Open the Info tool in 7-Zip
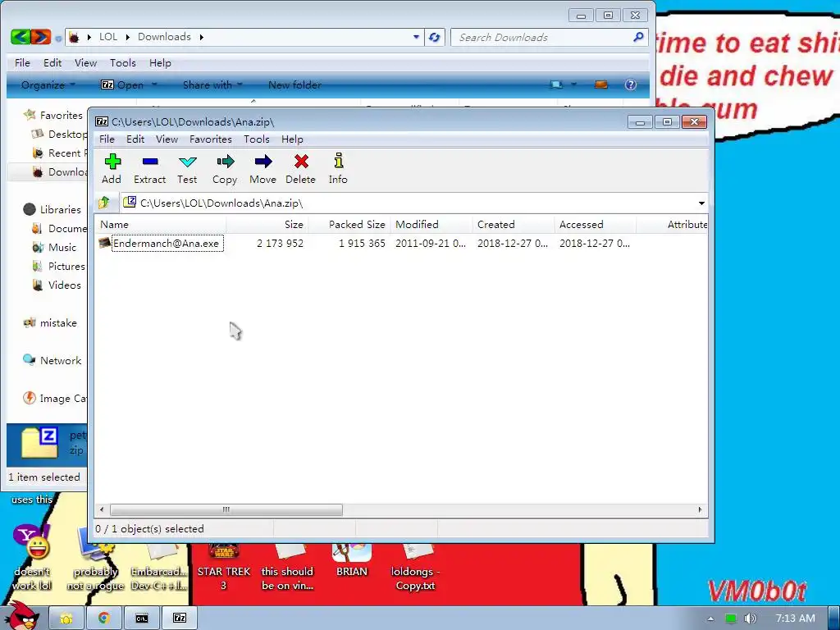This screenshot has height=630, width=840. (x=338, y=169)
